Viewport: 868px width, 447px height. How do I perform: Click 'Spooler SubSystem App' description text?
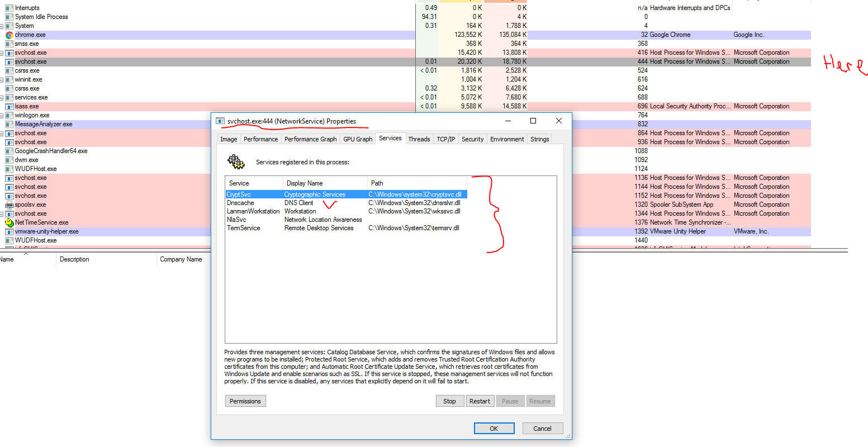pos(681,205)
